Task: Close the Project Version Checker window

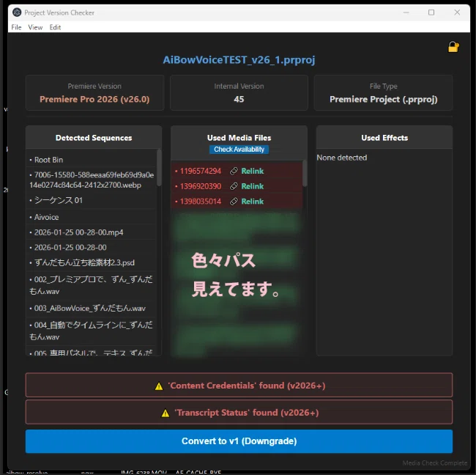Action: point(457,12)
